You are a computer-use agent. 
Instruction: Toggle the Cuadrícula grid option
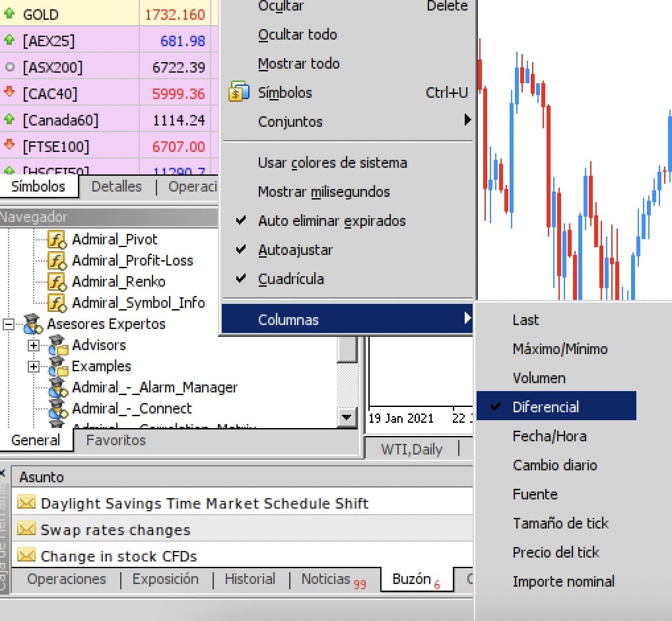coord(347,279)
